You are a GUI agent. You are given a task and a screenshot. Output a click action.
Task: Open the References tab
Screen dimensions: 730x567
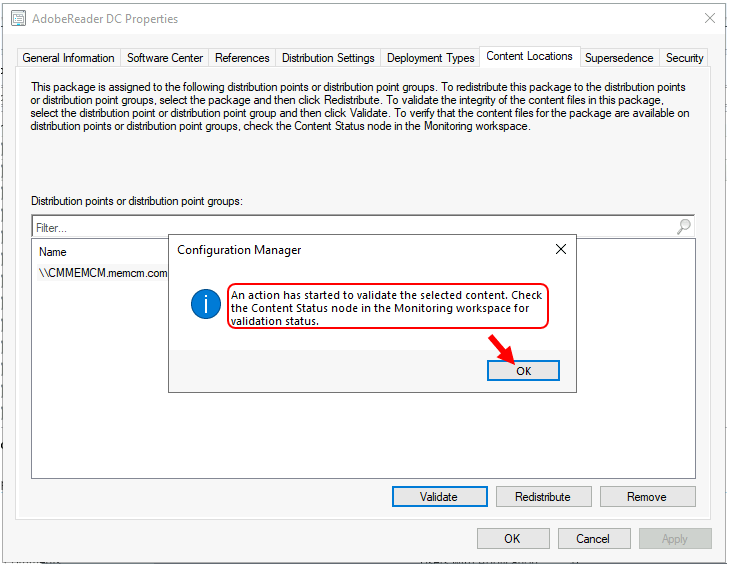pos(242,58)
